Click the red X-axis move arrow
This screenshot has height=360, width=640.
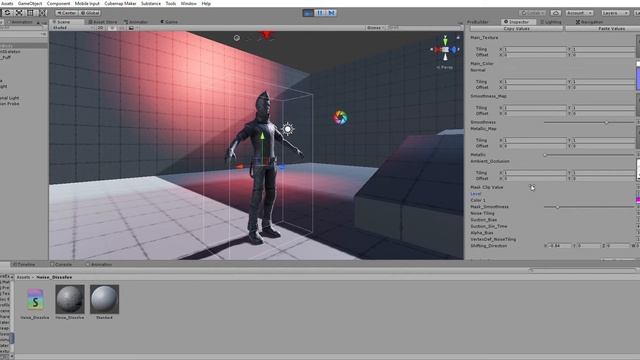point(239,166)
